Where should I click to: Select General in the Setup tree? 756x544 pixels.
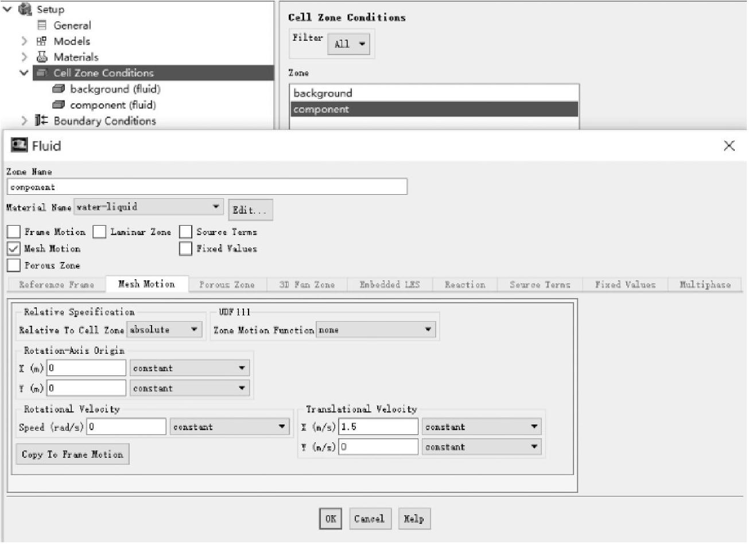click(72, 25)
